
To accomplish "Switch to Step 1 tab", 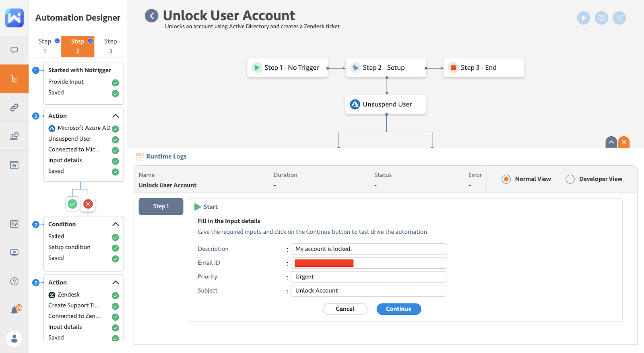I will pos(45,46).
